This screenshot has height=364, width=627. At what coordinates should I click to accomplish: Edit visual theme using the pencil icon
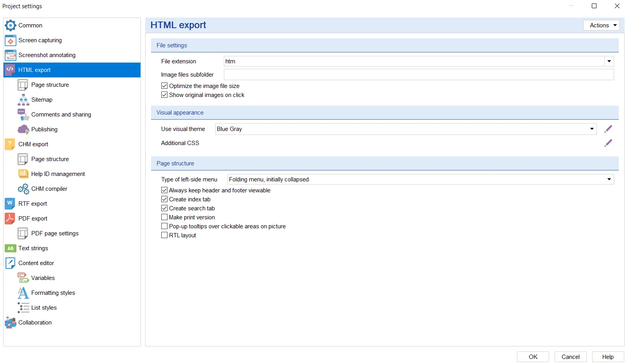[608, 129]
